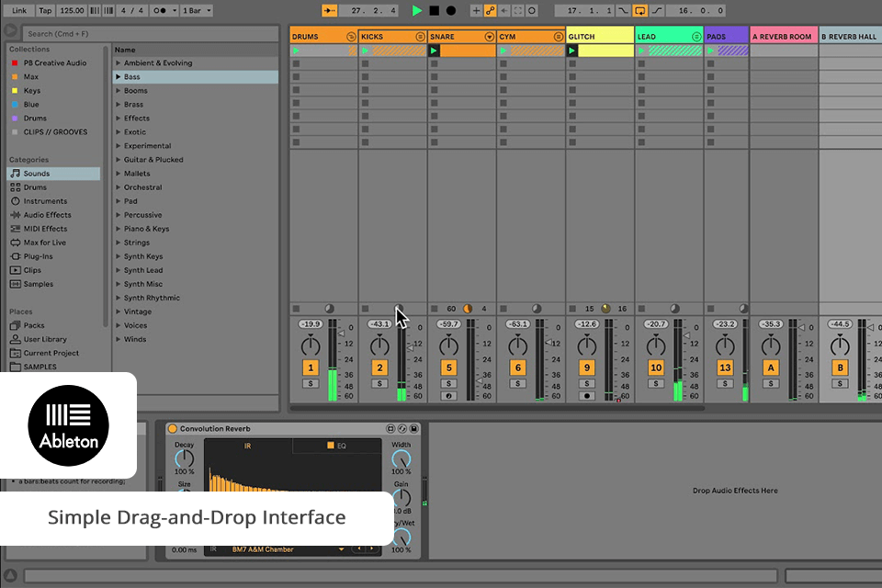Expand the Synth Lead folder
The width and height of the screenshot is (882, 588).
119,271
